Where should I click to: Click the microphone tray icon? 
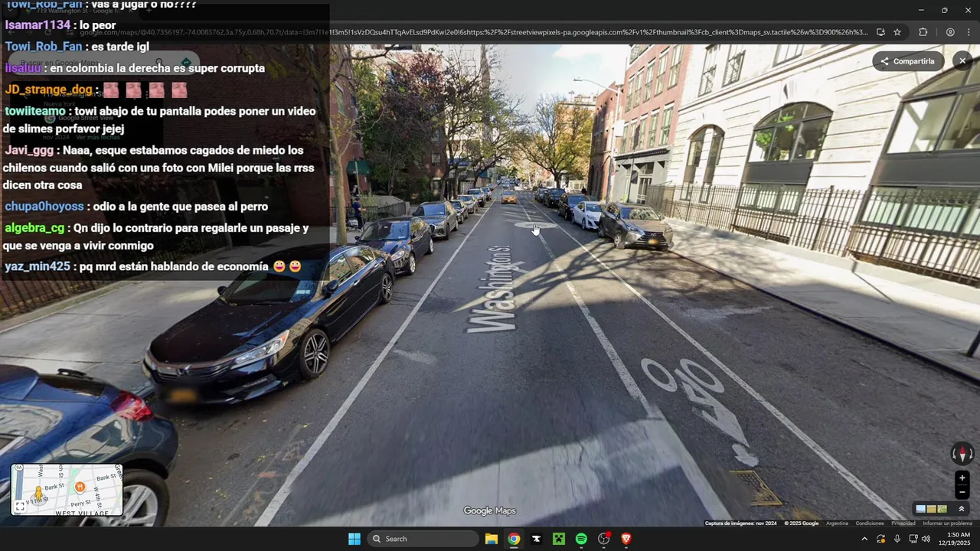[897, 539]
